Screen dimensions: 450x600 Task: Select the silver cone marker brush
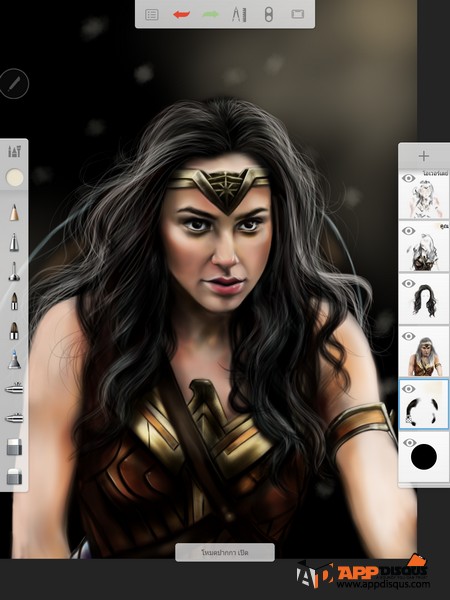pos(14,242)
